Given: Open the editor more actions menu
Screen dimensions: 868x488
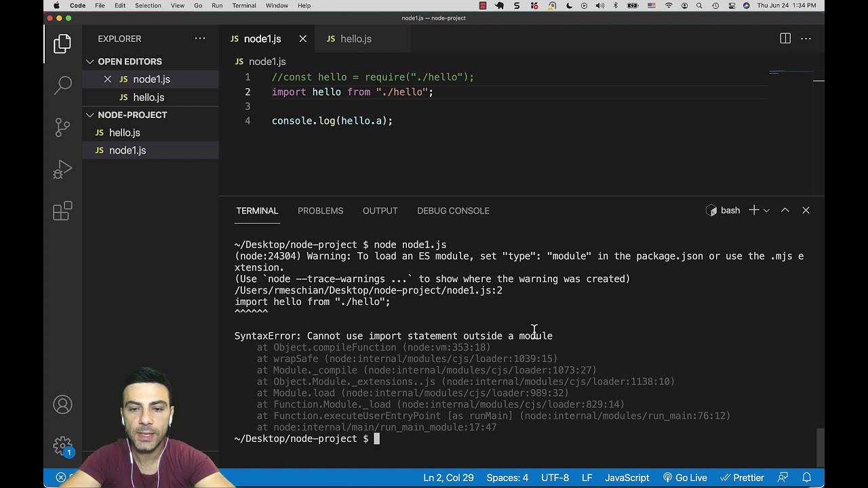Looking at the screenshot, I should click(806, 39).
